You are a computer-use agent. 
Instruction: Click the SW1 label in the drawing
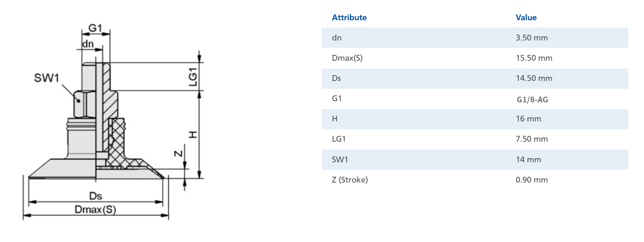coord(47,78)
